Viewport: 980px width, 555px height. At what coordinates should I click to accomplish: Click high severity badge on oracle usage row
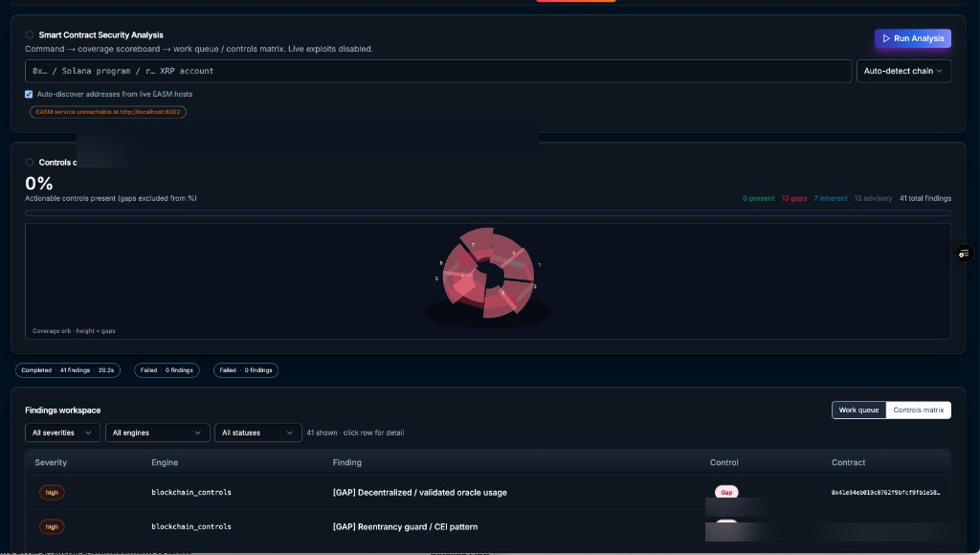click(52, 493)
